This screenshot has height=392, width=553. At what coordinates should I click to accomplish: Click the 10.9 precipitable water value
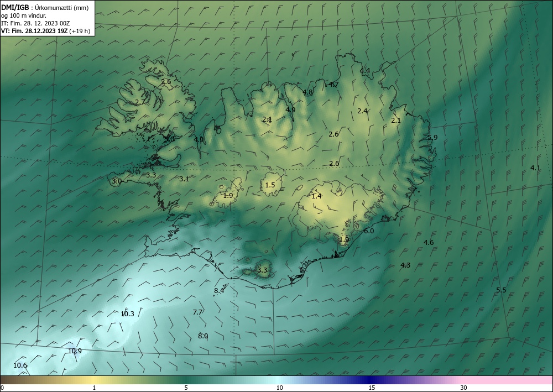75,351
